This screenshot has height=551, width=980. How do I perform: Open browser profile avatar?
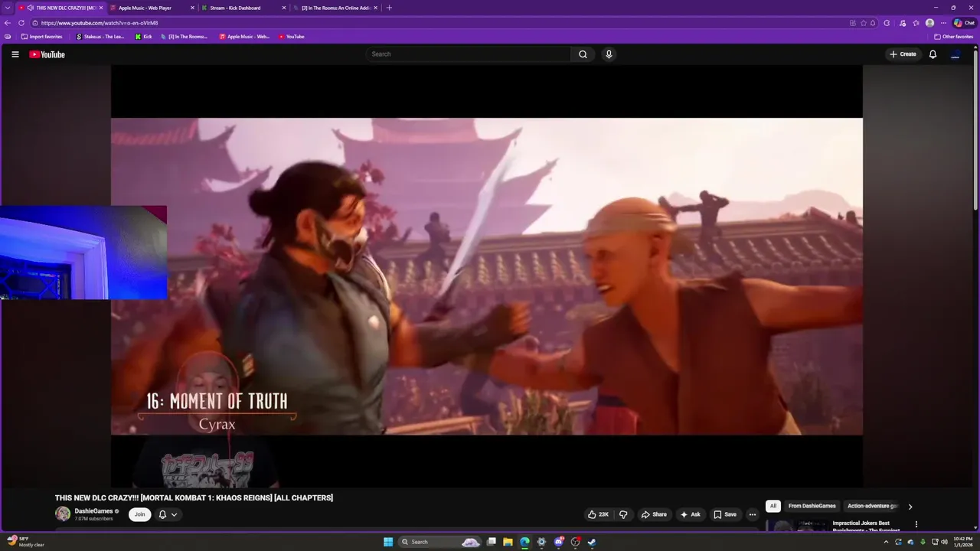(x=929, y=23)
